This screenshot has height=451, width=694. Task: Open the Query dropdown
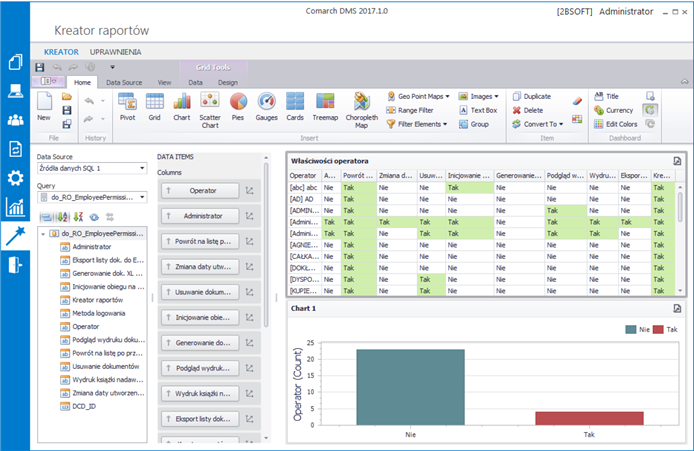[142, 197]
